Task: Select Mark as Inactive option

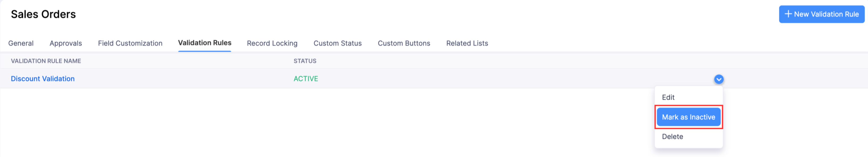Action: [x=688, y=117]
